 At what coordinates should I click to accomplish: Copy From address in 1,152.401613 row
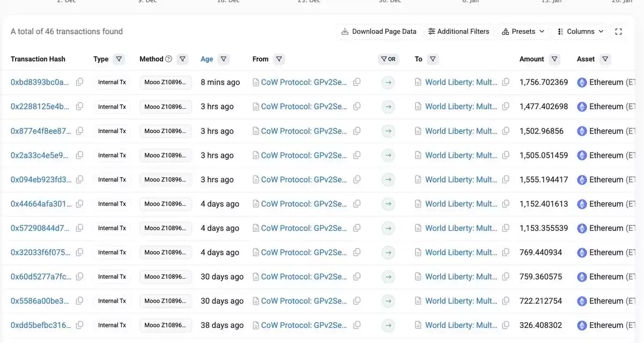(x=357, y=203)
